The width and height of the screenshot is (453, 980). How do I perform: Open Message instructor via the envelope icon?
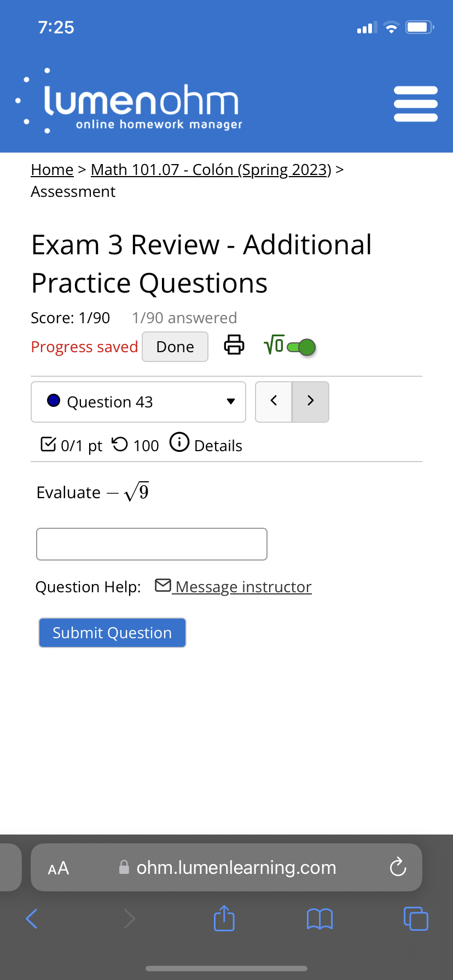[x=162, y=585]
